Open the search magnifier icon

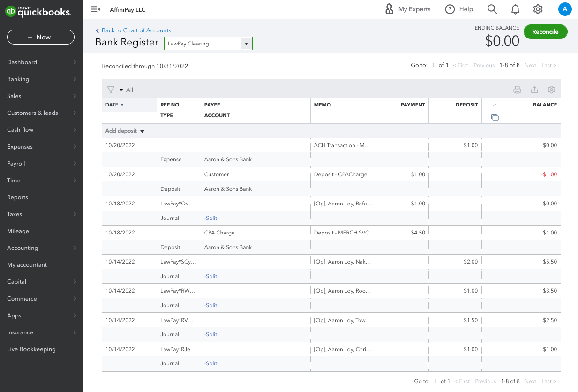click(492, 9)
